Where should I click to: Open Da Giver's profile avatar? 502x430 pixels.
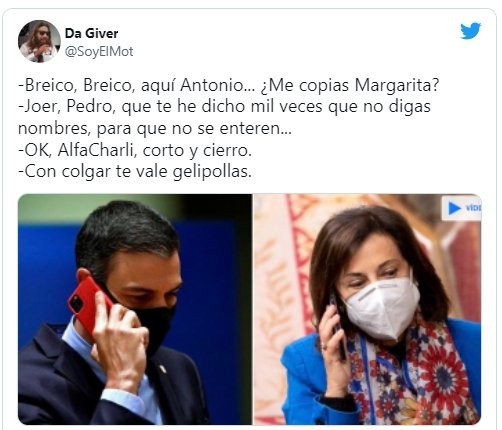click(x=39, y=41)
